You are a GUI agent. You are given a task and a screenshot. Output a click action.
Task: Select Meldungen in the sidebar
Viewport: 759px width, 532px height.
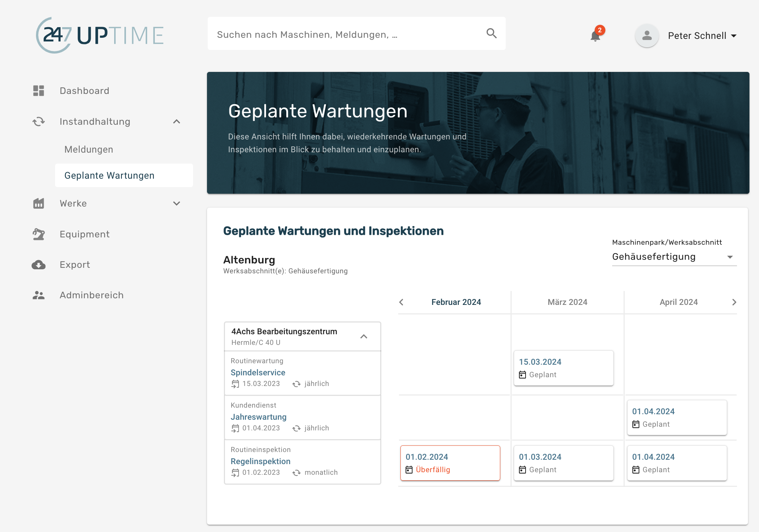[88, 149]
